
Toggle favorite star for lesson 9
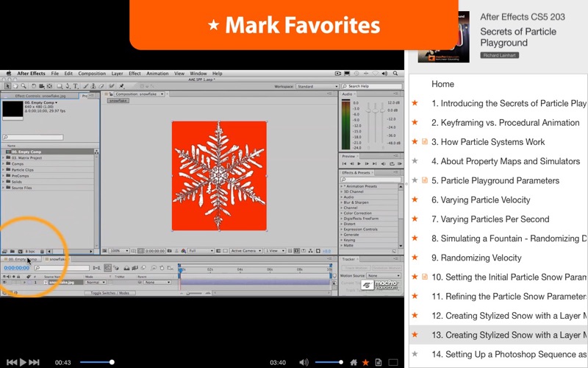[x=415, y=257]
